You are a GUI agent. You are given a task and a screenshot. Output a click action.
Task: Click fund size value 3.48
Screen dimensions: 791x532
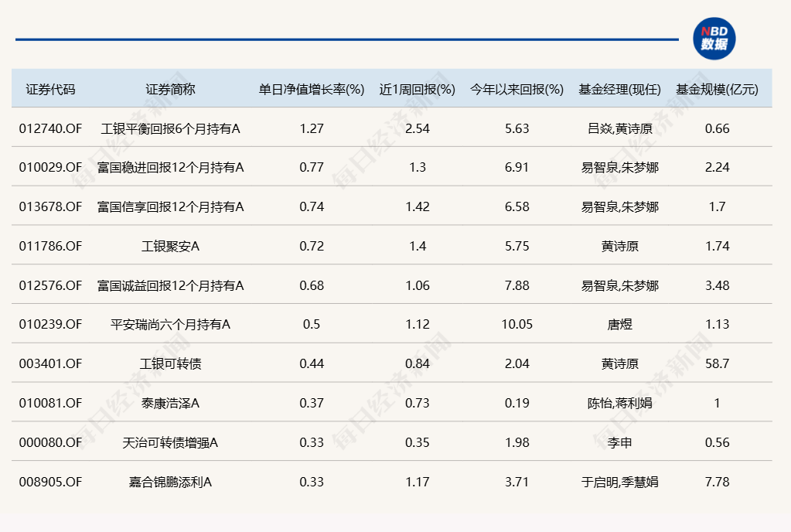[x=717, y=285]
